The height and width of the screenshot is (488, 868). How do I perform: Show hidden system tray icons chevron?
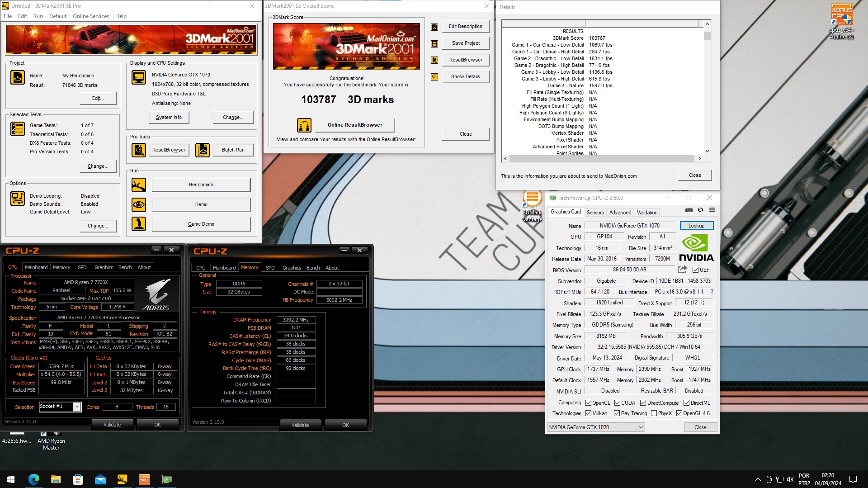coord(758,479)
